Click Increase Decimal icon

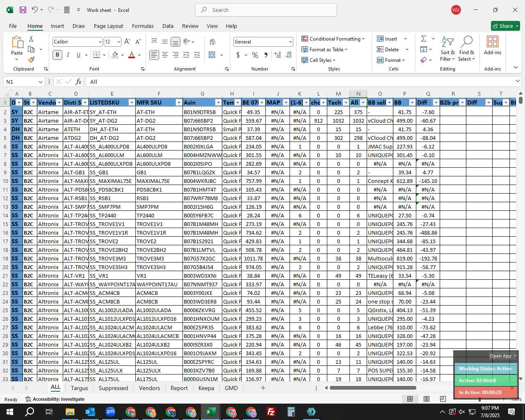(278, 55)
